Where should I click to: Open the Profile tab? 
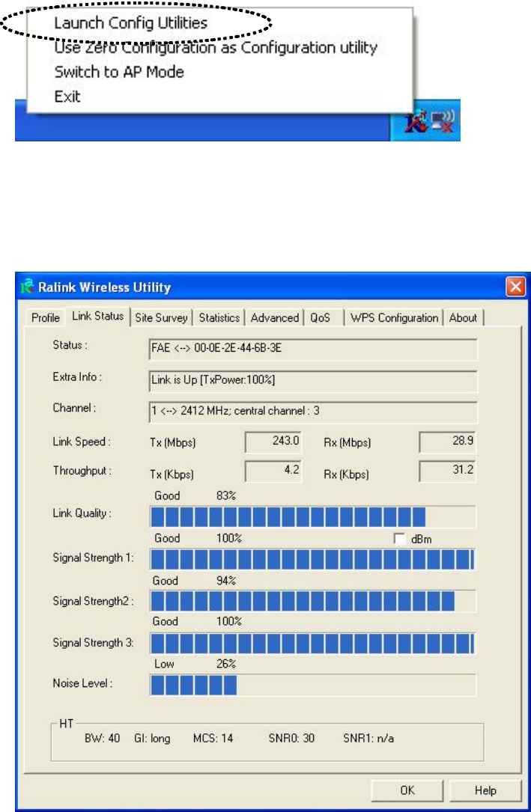click(x=46, y=317)
